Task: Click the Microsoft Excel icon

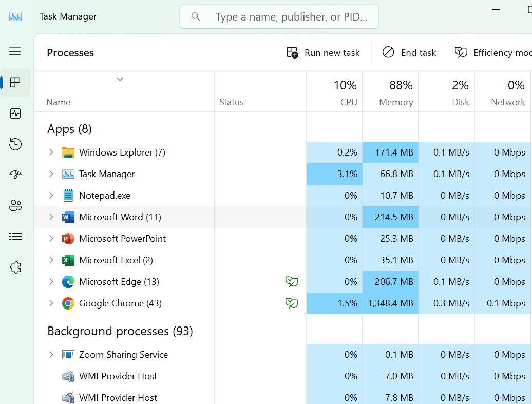Action: (x=68, y=260)
